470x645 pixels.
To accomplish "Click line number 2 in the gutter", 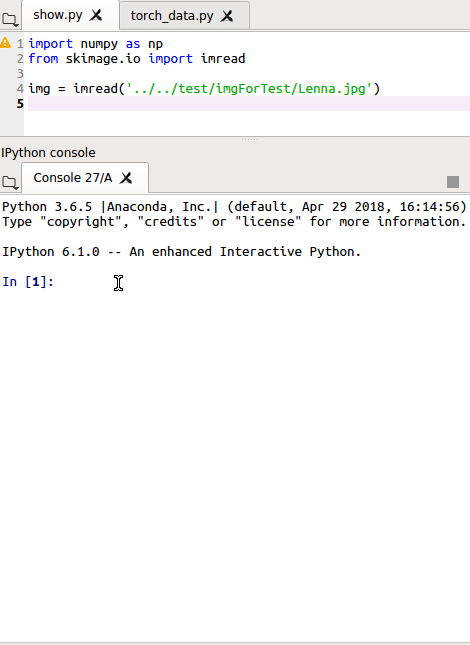I will coord(20,59).
